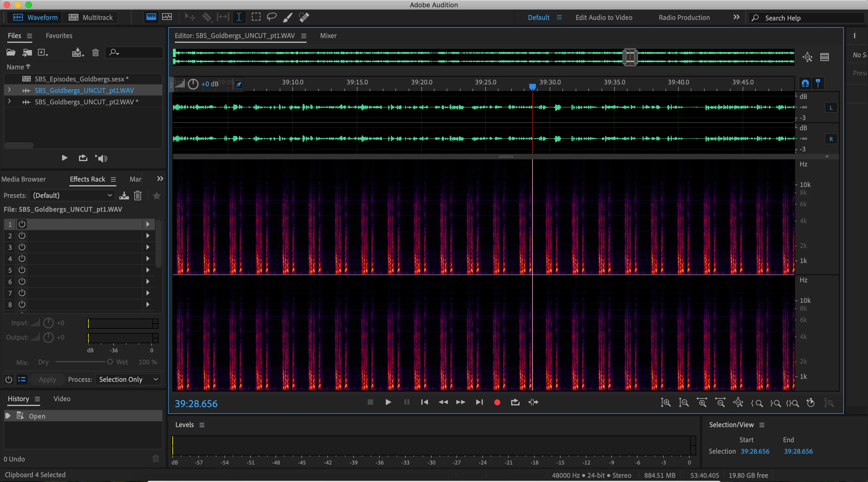Open the Media Browser tab
Viewport: 868px width, 482px height.
[24, 179]
